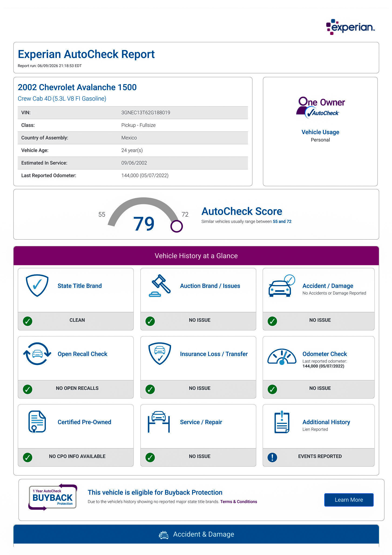Click the 'Experian AutoCheck Report' title

click(x=86, y=54)
